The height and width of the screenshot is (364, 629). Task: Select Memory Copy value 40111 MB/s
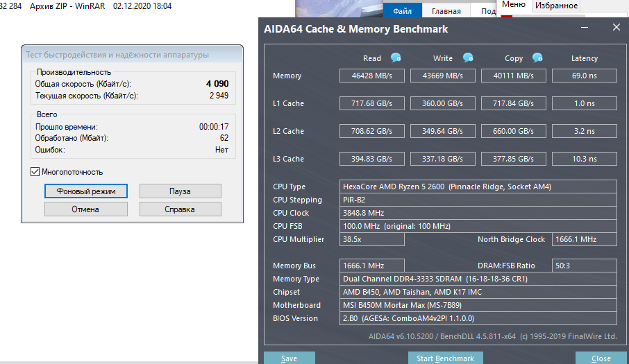514,76
